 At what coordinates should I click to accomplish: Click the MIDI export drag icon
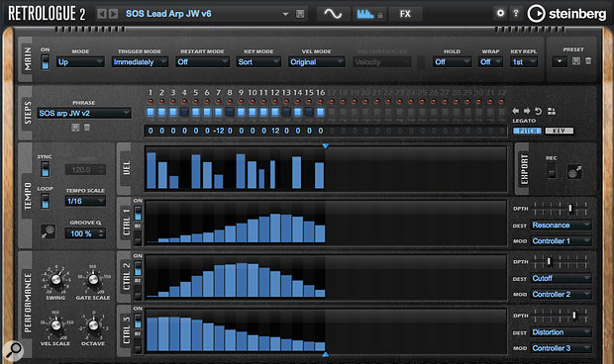coord(574,172)
